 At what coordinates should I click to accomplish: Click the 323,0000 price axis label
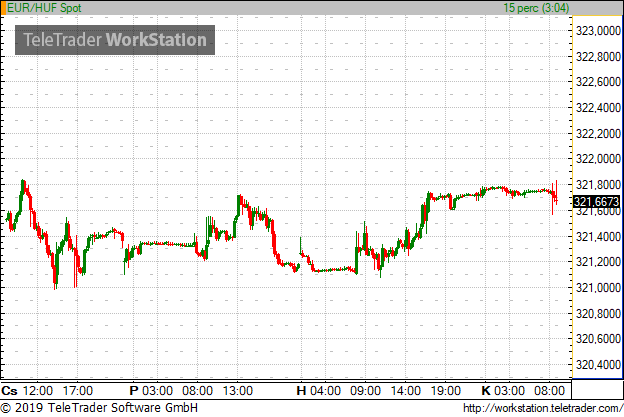598,31
